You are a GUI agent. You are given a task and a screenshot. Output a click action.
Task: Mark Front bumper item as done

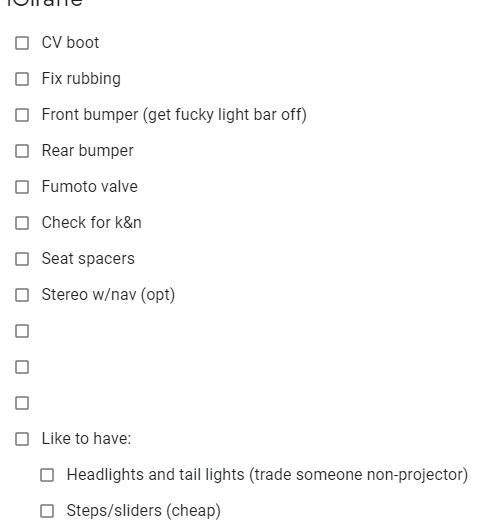[x=22, y=115]
